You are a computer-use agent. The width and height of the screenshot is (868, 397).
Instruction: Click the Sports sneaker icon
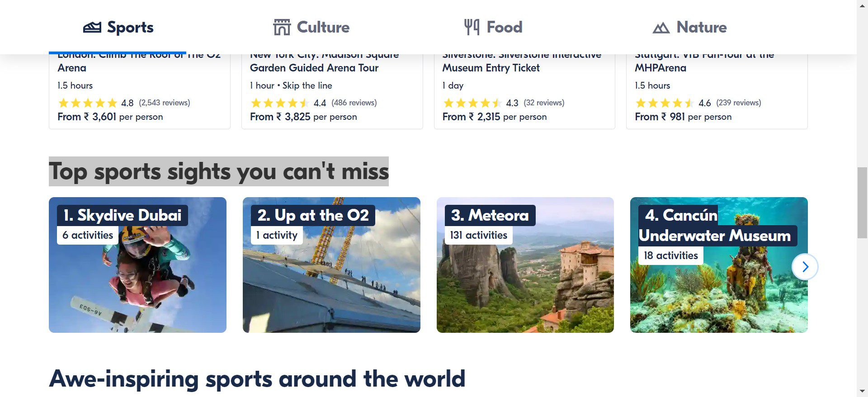(92, 28)
